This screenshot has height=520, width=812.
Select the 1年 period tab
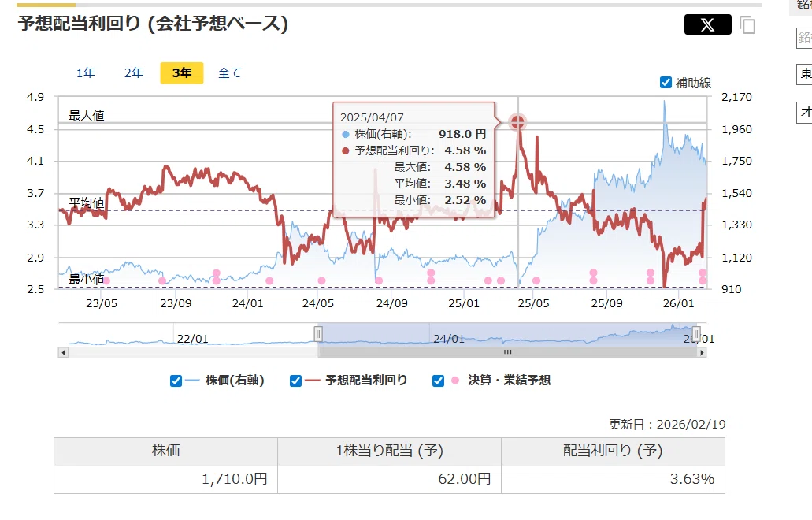click(x=85, y=73)
